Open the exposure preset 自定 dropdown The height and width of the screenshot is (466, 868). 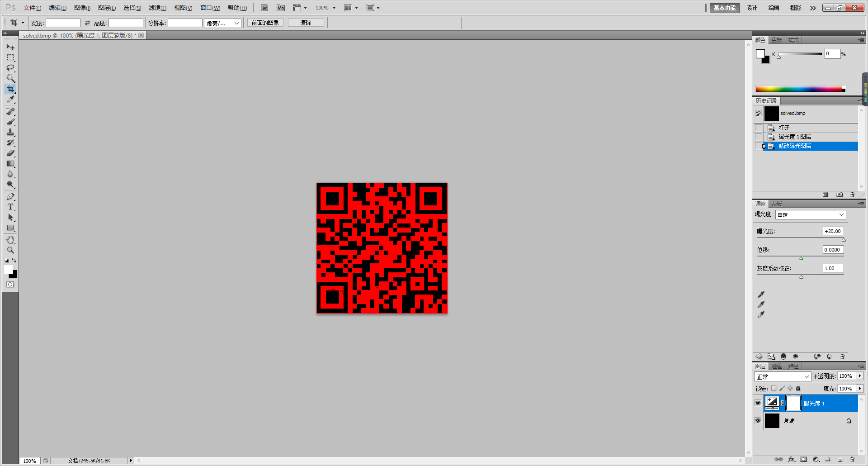(811, 215)
